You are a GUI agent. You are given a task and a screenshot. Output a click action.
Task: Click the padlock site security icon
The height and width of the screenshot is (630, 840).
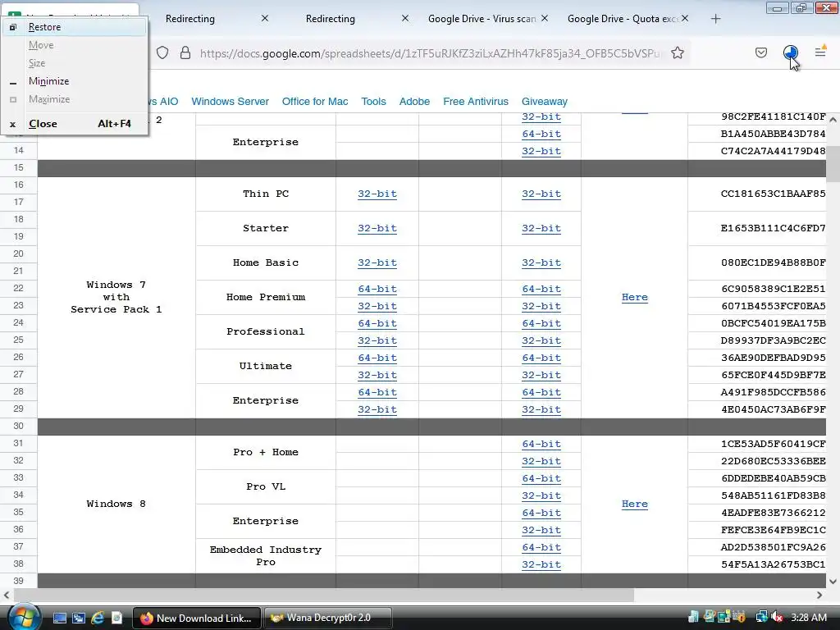[185, 52]
